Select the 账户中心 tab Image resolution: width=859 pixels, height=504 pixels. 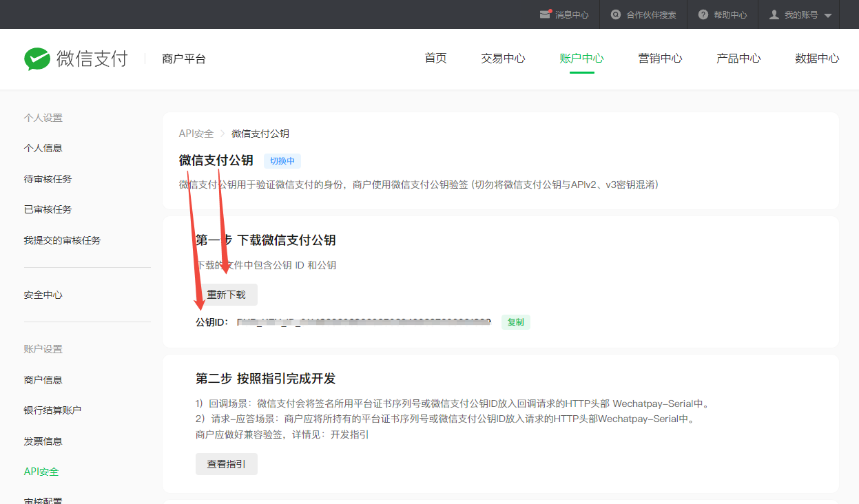(x=581, y=59)
